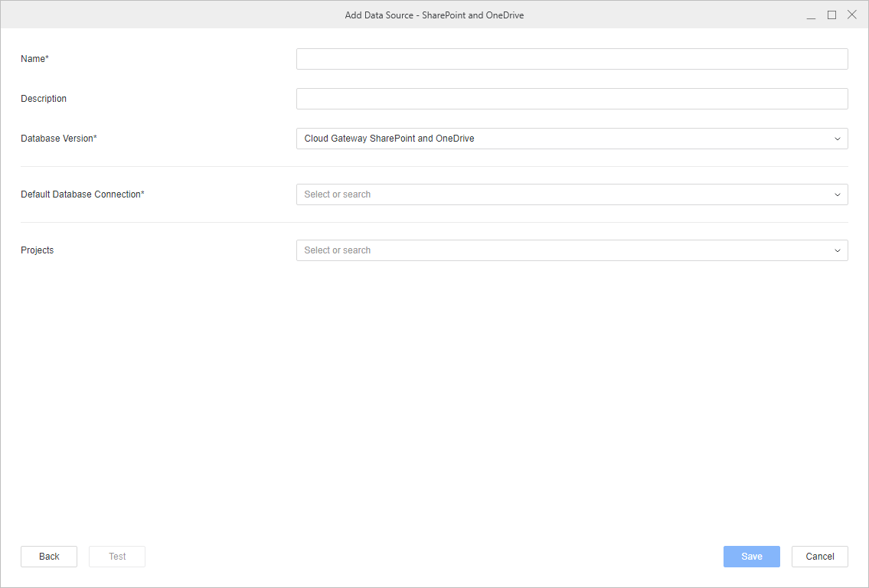Click the Projects label text
Viewport: 869px width, 588px height.
tap(38, 250)
